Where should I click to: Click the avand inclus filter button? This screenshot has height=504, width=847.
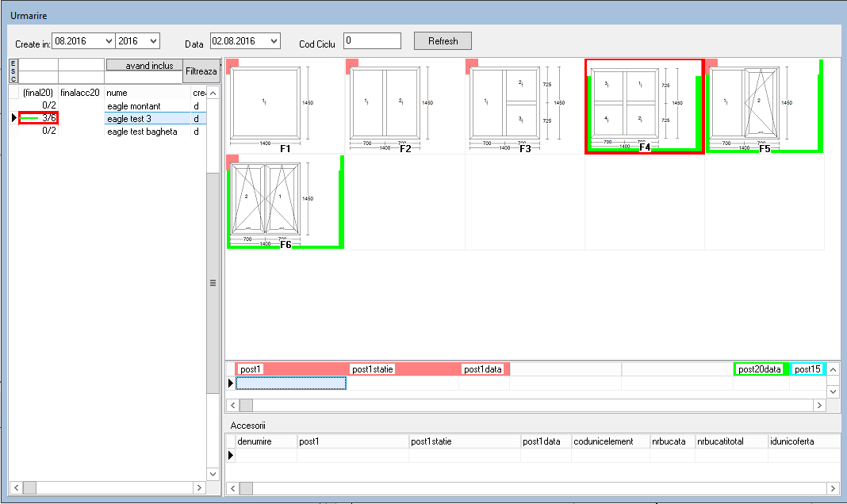[144, 65]
